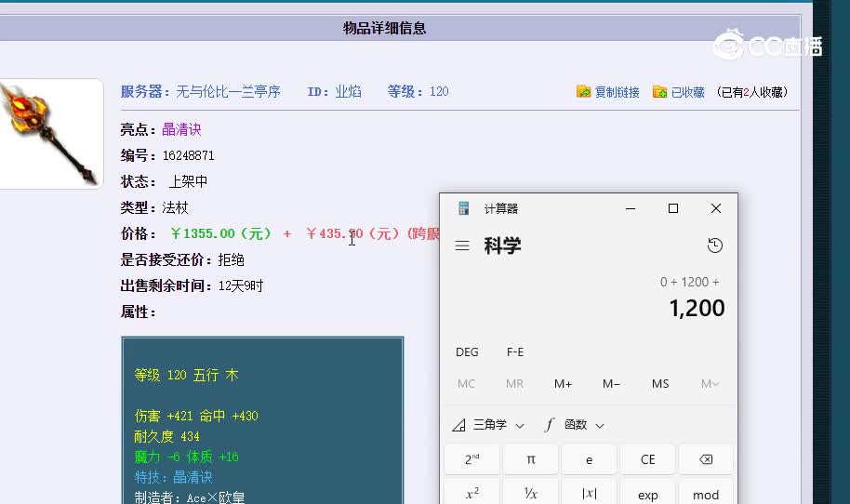Toggle F-E scientific notation
850x504 pixels.
tap(515, 352)
